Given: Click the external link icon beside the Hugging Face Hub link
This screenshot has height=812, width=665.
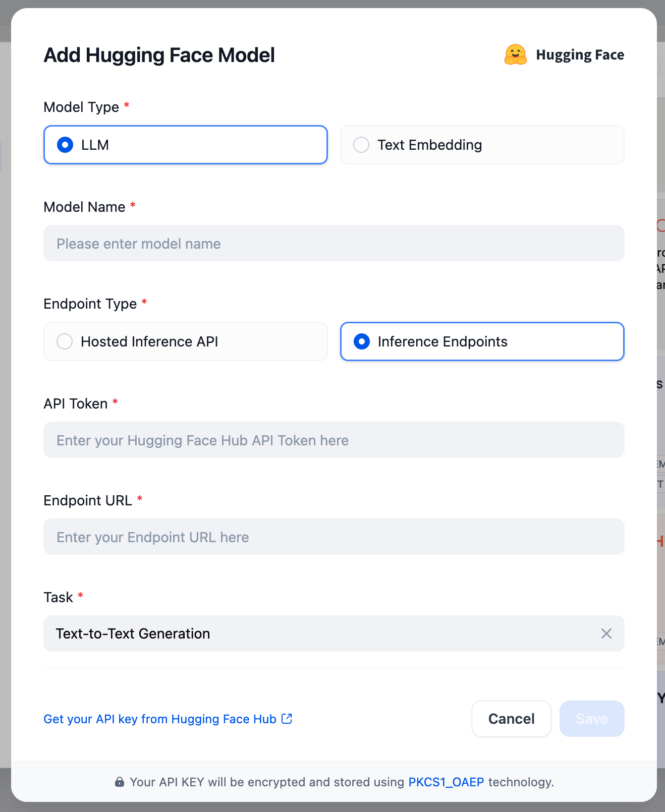Looking at the screenshot, I should click(287, 719).
